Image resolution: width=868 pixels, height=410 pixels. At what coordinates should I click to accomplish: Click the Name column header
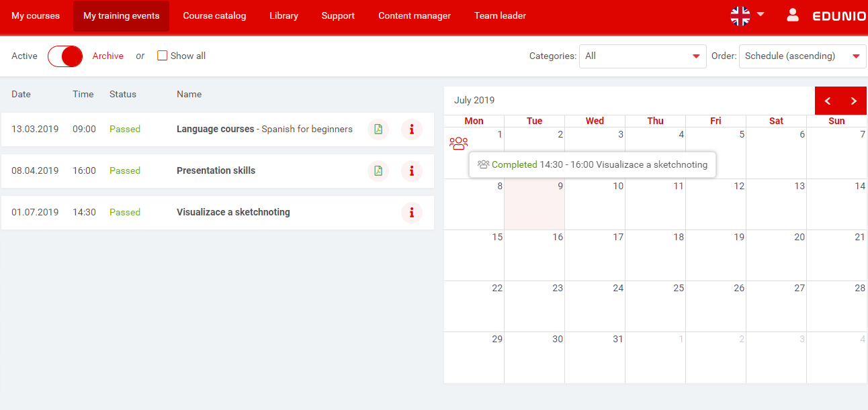coord(189,95)
